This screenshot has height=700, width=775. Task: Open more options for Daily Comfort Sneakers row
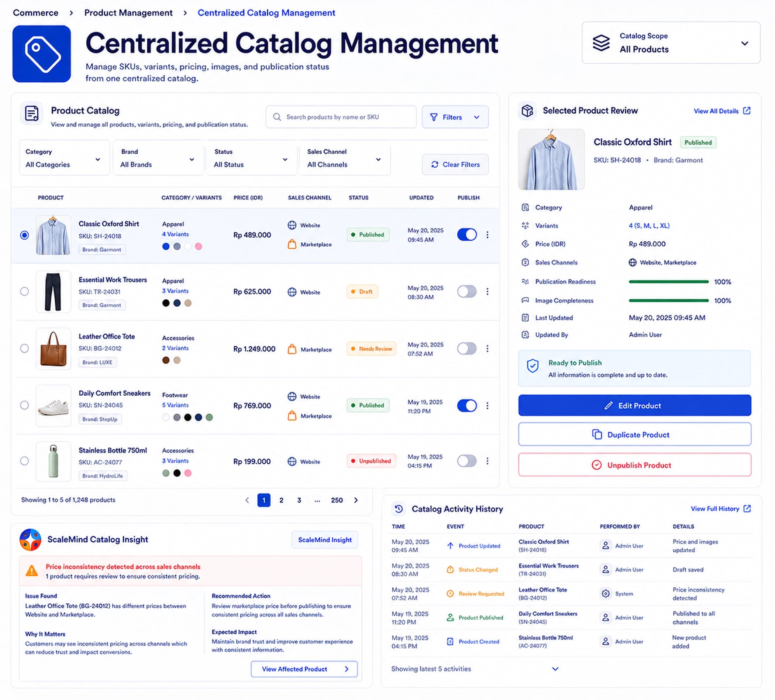click(488, 405)
